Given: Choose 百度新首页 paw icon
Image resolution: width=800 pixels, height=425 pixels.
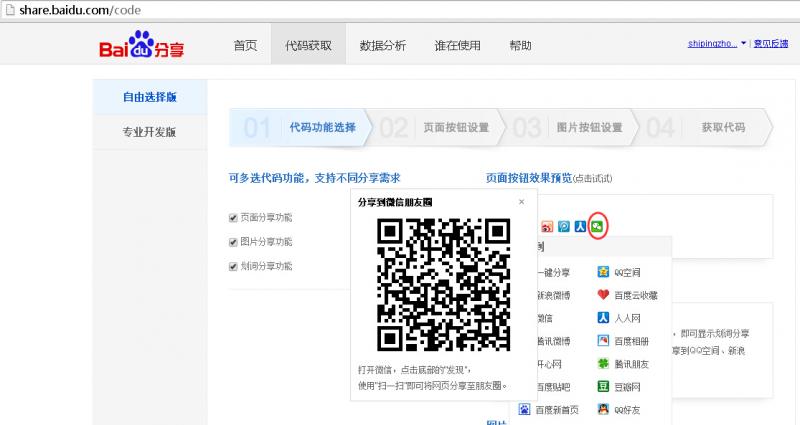Looking at the screenshot, I should click(524, 409).
